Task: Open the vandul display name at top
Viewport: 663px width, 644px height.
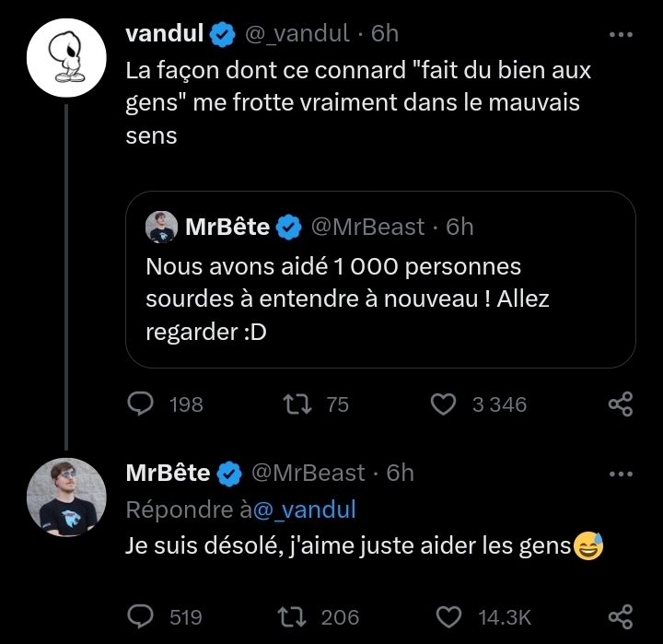Action: tap(163, 33)
